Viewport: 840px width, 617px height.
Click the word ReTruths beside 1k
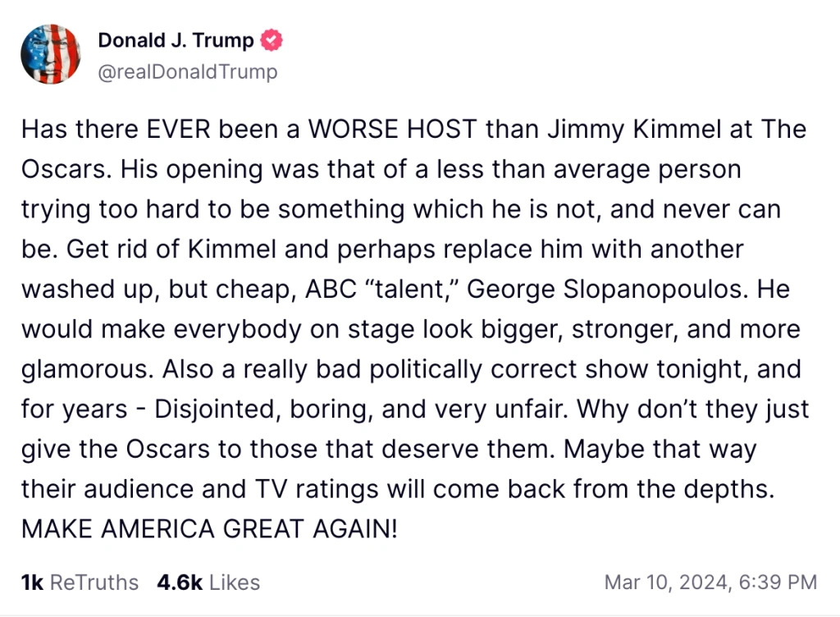click(94, 583)
